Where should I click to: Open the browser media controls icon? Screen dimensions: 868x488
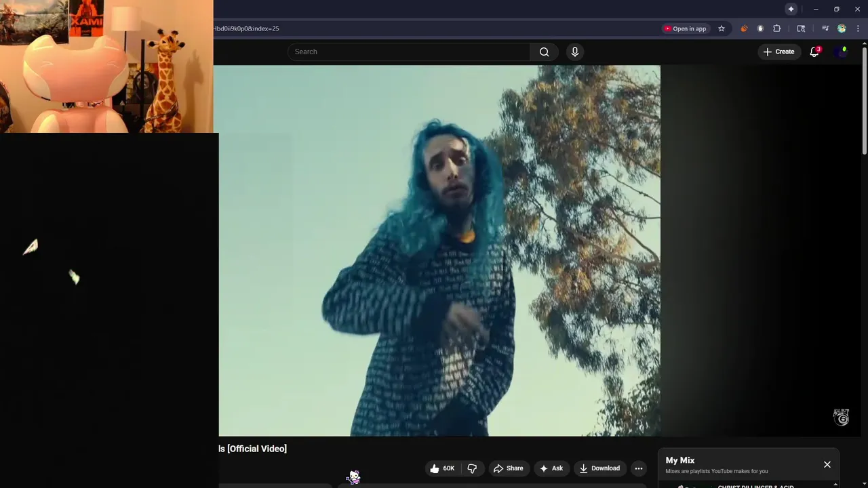pos(825,28)
